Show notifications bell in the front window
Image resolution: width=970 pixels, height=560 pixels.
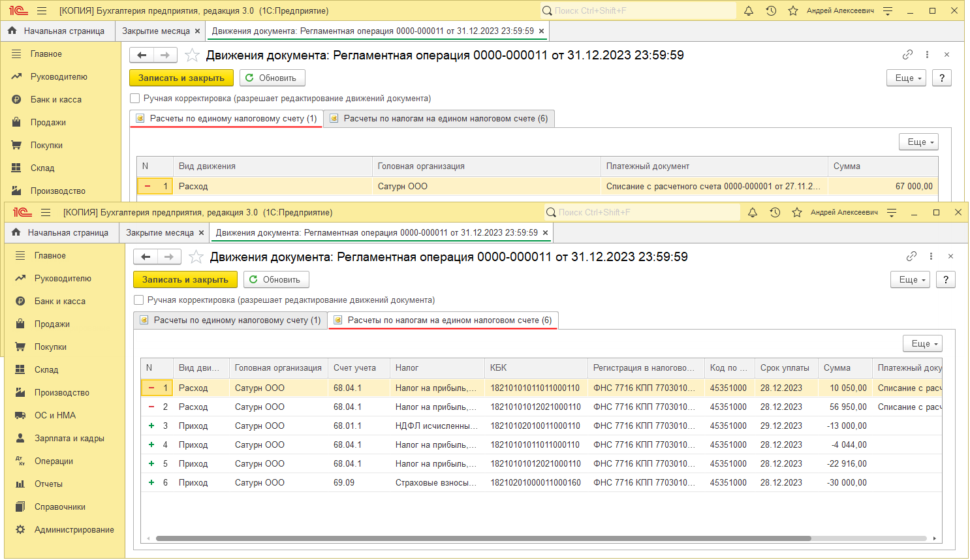(753, 213)
